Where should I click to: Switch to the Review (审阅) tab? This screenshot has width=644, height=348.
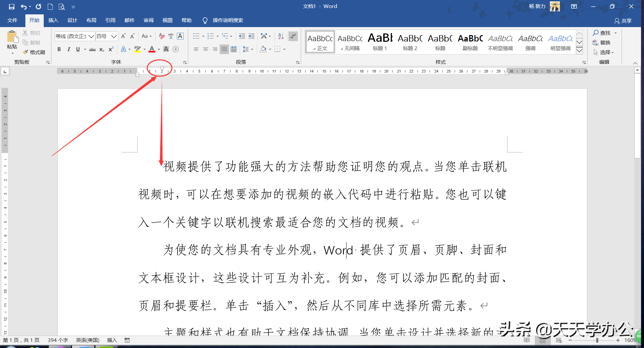coord(149,20)
